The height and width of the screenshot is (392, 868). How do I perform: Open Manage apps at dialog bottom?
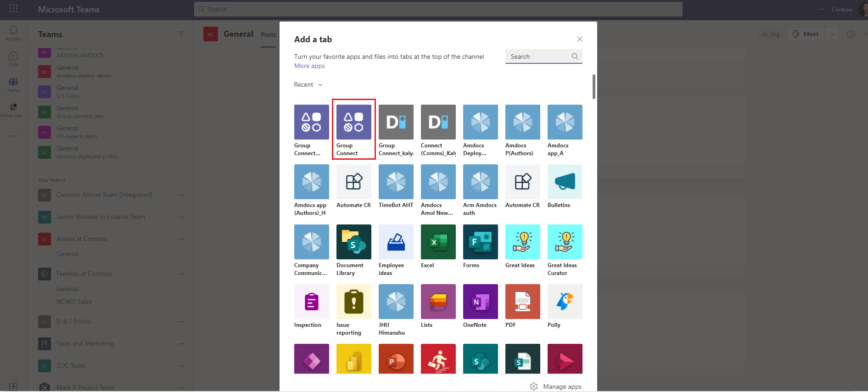[556, 386]
